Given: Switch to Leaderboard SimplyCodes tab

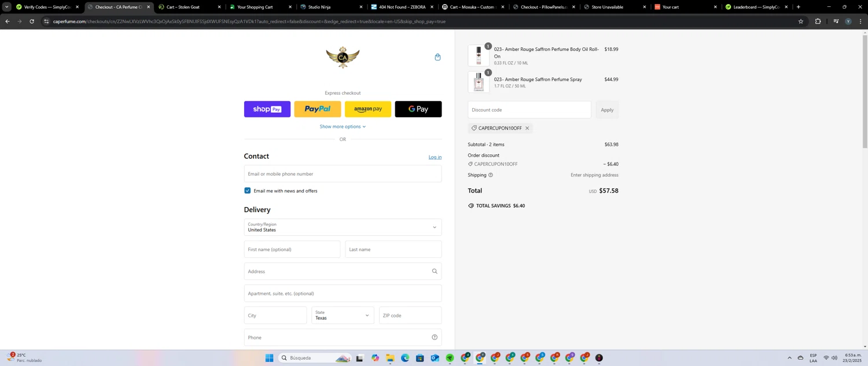Looking at the screenshot, I should (x=756, y=7).
